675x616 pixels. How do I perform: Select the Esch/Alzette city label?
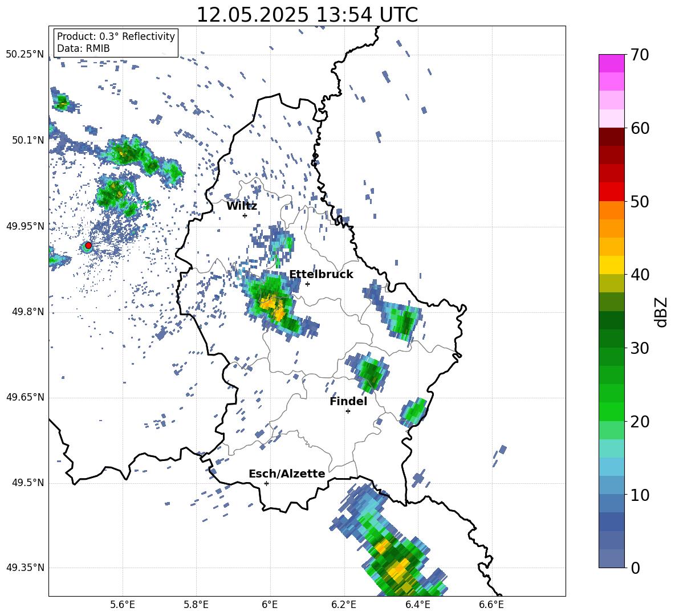(x=287, y=474)
